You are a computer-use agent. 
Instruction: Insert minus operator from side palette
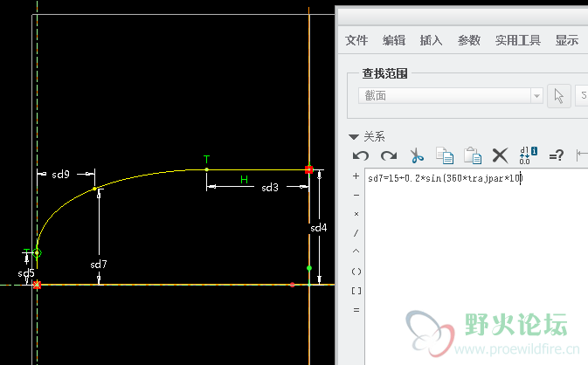coord(356,196)
